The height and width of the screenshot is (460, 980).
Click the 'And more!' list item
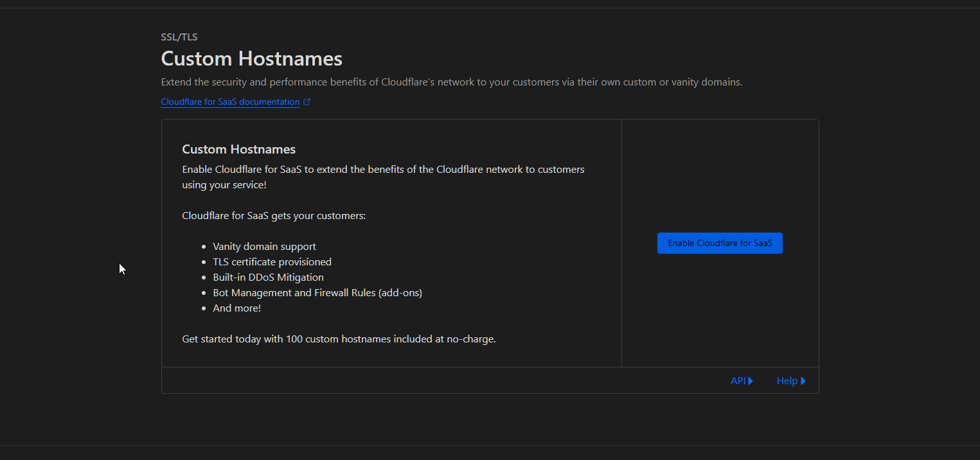pyautogui.click(x=236, y=308)
